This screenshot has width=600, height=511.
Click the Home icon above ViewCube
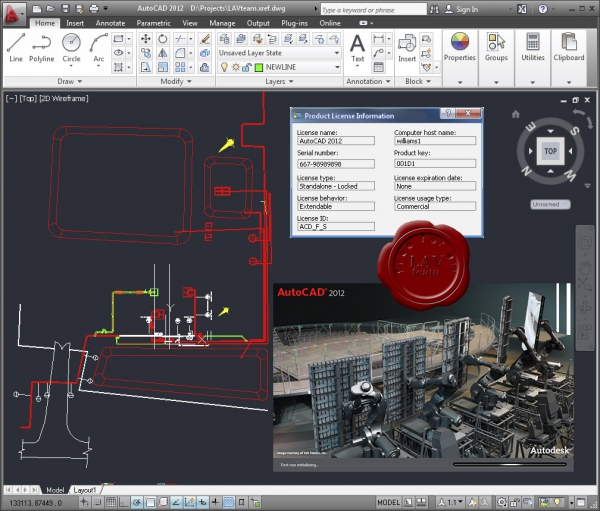pyautogui.click(x=515, y=114)
